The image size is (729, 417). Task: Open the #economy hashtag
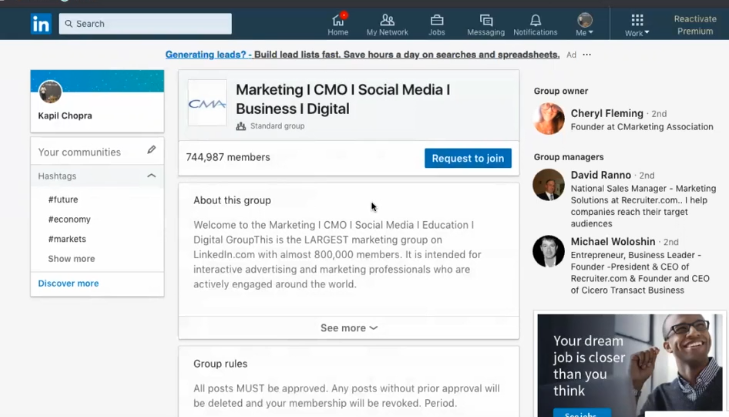click(69, 219)
